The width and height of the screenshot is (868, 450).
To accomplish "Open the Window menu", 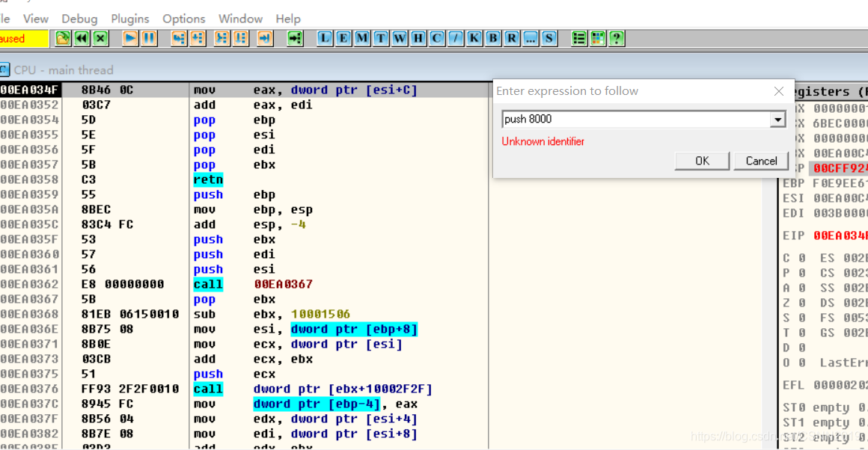I will pos(240,19).
